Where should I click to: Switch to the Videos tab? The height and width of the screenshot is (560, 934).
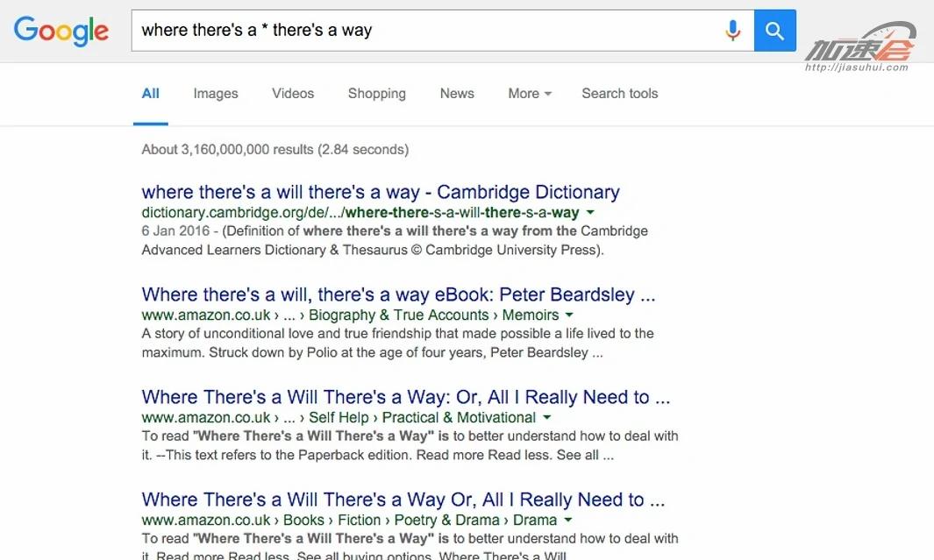(293, 94)
